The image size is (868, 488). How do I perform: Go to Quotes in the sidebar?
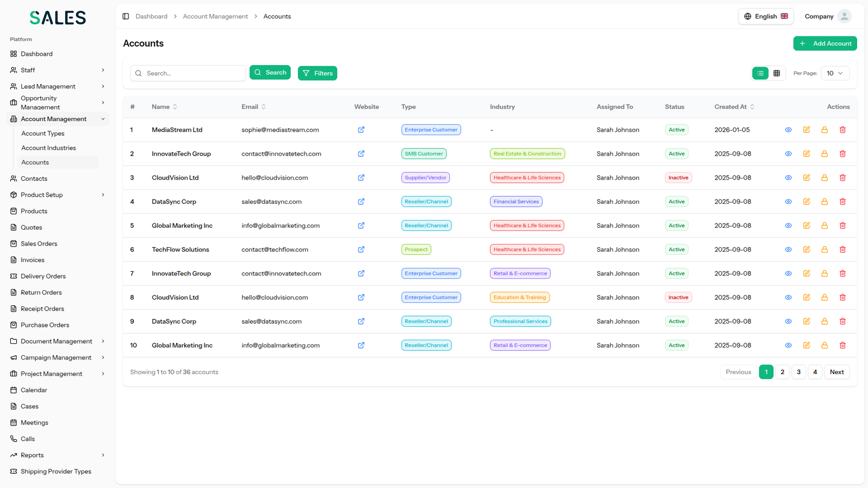point(31,227)
